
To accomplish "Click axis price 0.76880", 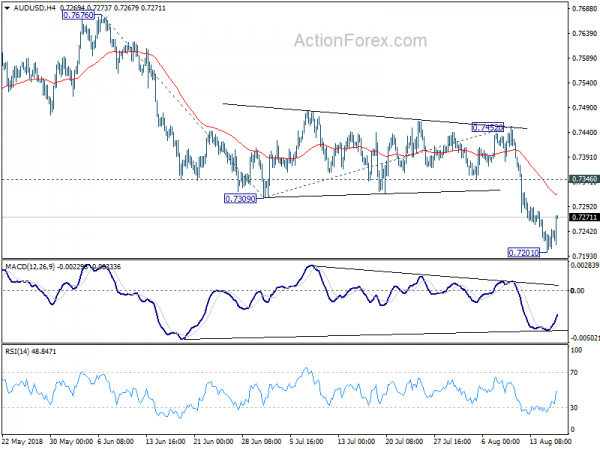I will tap(584, 9).
